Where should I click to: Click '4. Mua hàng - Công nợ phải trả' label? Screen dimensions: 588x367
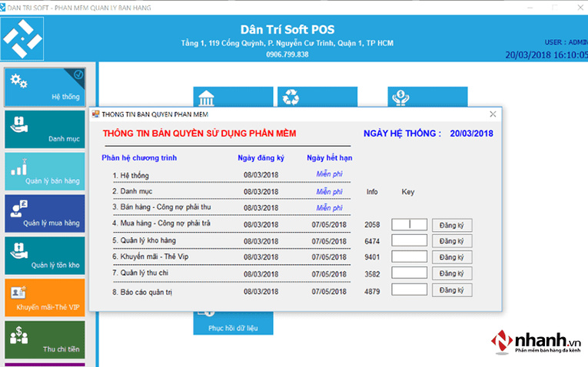[161, 223]
